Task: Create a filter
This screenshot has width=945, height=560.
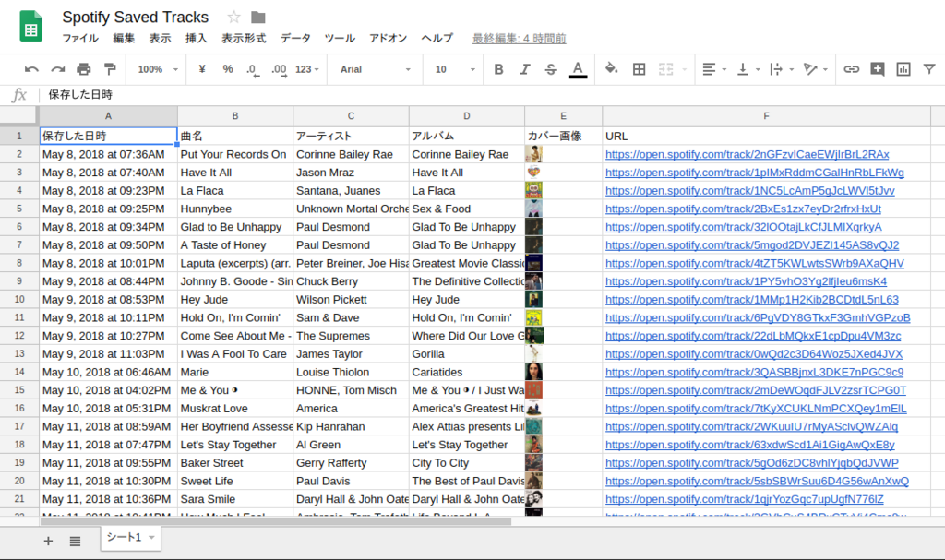Action: (x=928, y=69)
